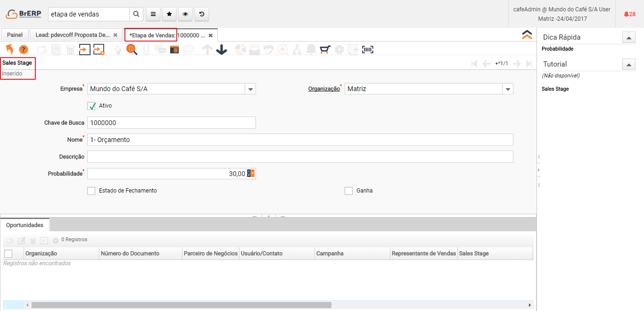
Task: Close the Etapa de Vendas tab
Action: [x=211, y=35]
